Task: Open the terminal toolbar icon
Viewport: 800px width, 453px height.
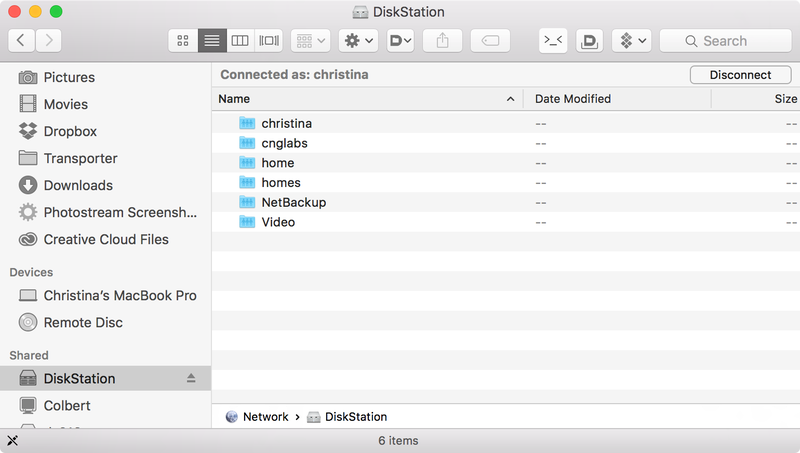Action: point(553,40)
